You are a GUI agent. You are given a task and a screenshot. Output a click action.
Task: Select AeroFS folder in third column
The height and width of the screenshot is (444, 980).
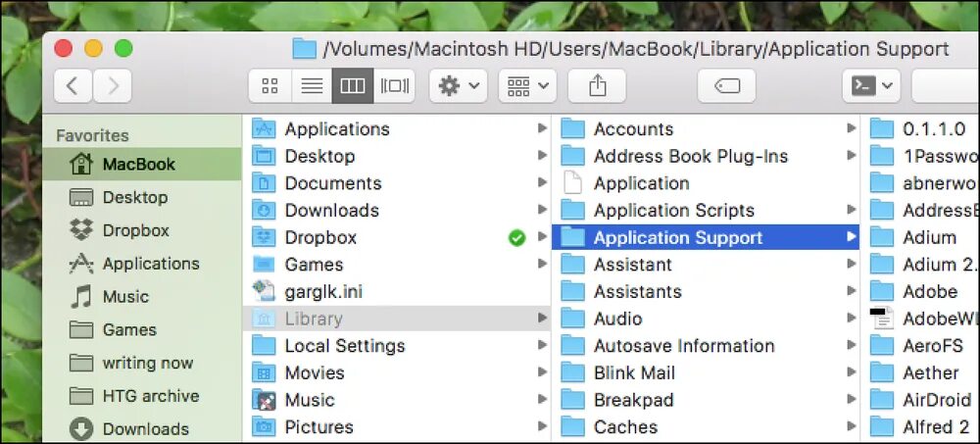[x=920, y=346]
